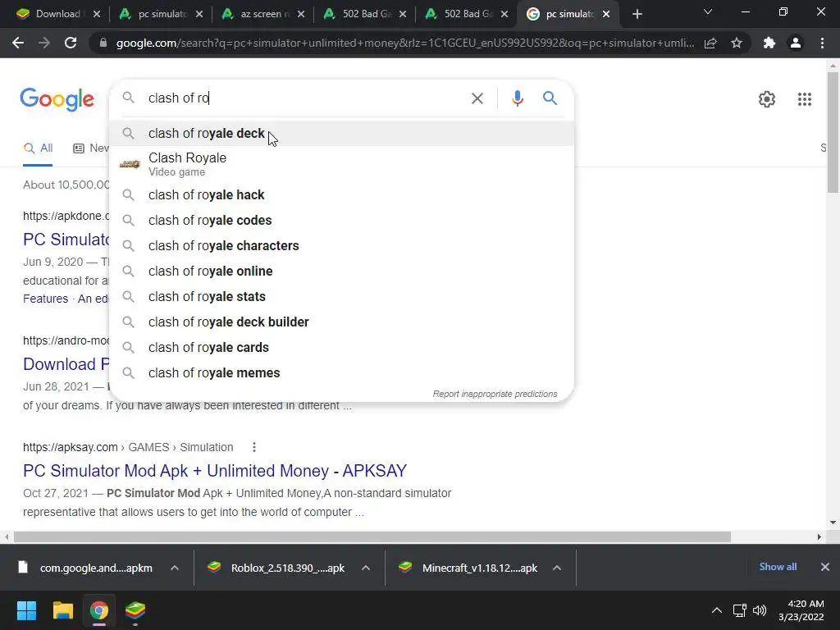Image resolution: width=840 pixels, height=630 pixels.
Task: Open network status in system tray
Action: click(x=739, y=610)
